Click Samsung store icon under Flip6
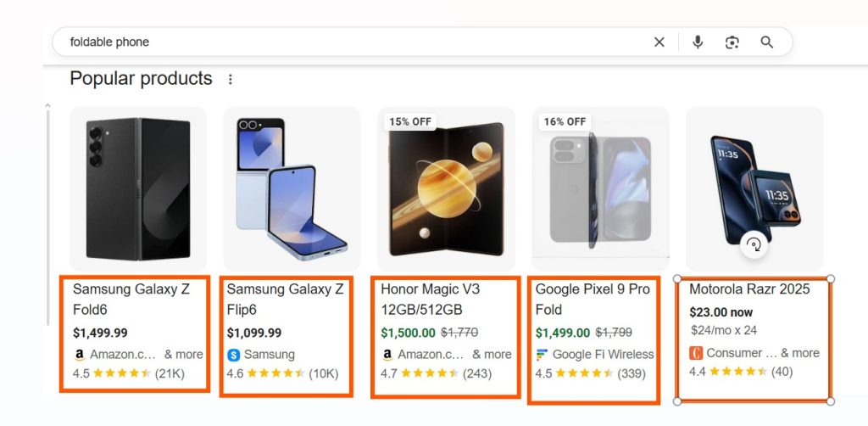Viewport: 868px width, 426px height. pos(233,354)
